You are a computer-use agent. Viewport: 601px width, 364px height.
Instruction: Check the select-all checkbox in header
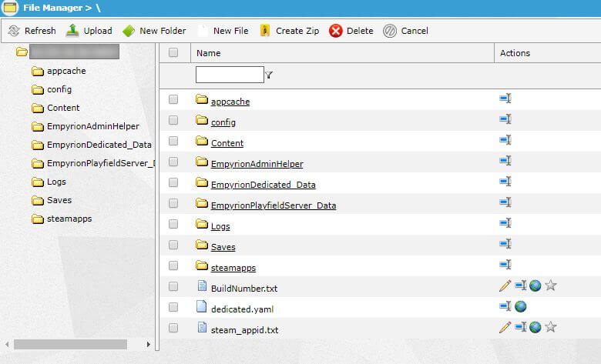click(173, 53)
